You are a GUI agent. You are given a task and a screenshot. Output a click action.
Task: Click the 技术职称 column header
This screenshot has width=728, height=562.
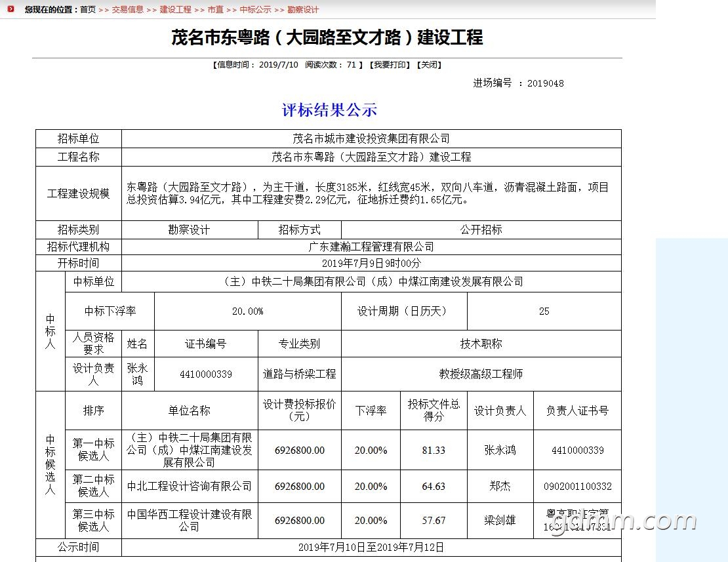[481, 344]
